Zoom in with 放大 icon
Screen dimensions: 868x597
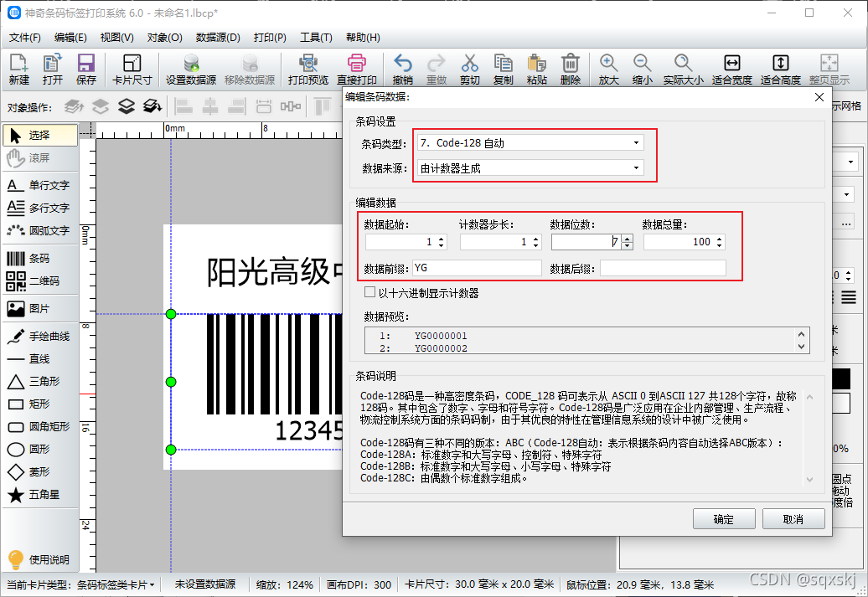pyautogui.click(x=608, y=69)
